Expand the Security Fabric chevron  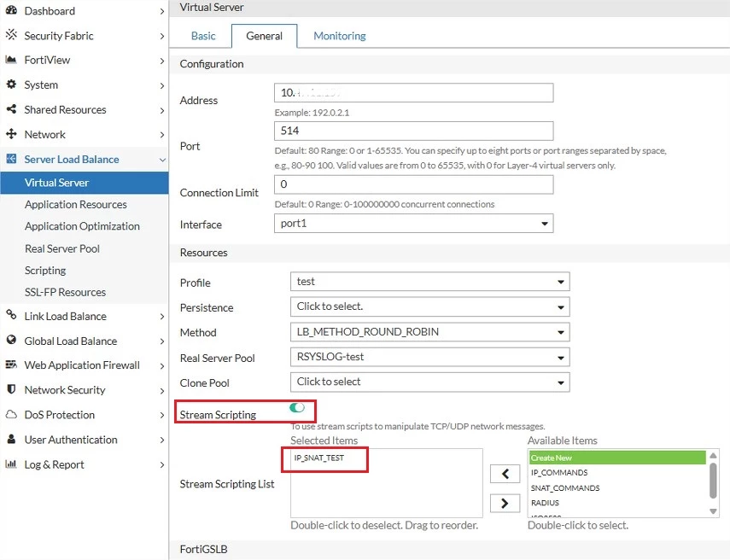click(161, 36)
